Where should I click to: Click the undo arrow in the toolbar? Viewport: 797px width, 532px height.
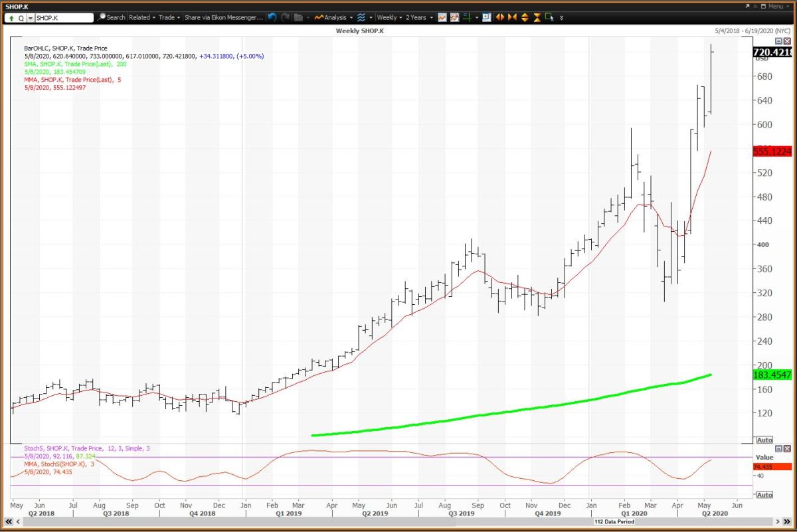[x=272, y=17]
